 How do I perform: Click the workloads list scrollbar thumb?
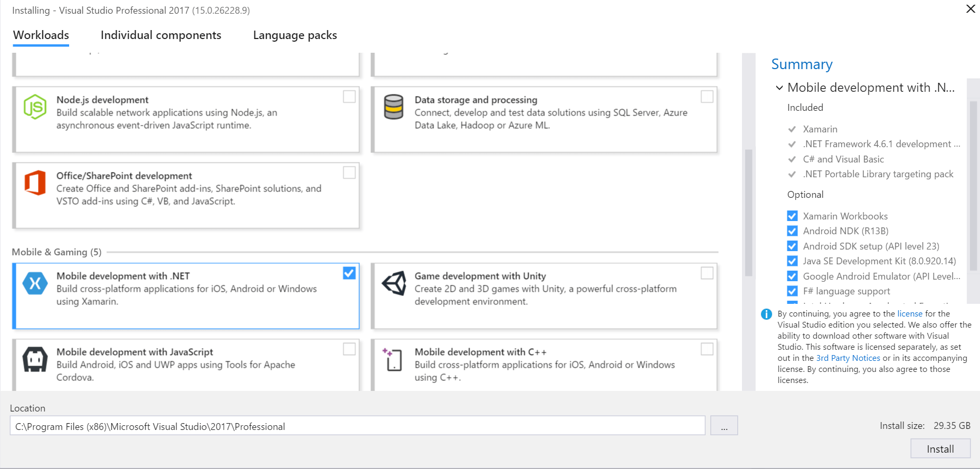(x=748, y=213)
